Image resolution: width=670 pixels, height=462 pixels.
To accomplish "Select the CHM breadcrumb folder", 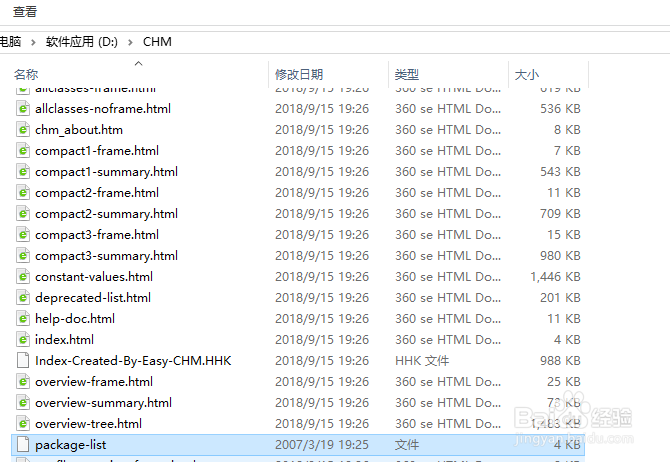I will [157, 42].
